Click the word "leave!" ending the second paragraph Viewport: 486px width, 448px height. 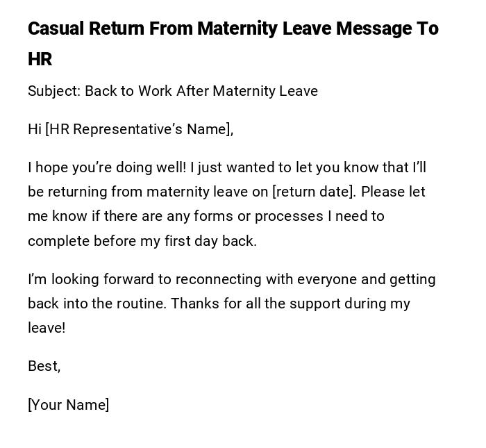(47, 328)
